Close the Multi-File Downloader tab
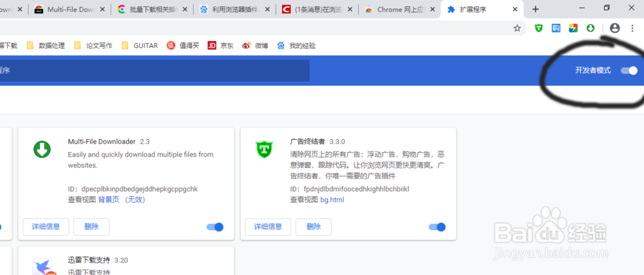Image resolution: width=644 pixels, height=275 pixels. [x=102, y=10]
